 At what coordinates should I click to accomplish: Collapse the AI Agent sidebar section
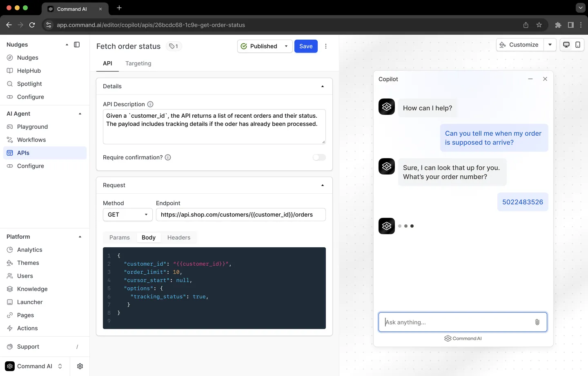80,114
